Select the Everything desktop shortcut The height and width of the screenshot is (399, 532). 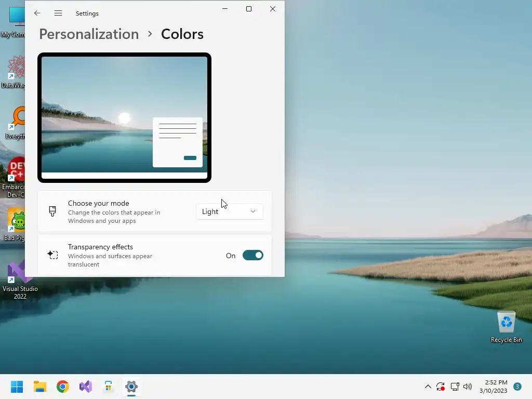[15, 123]
